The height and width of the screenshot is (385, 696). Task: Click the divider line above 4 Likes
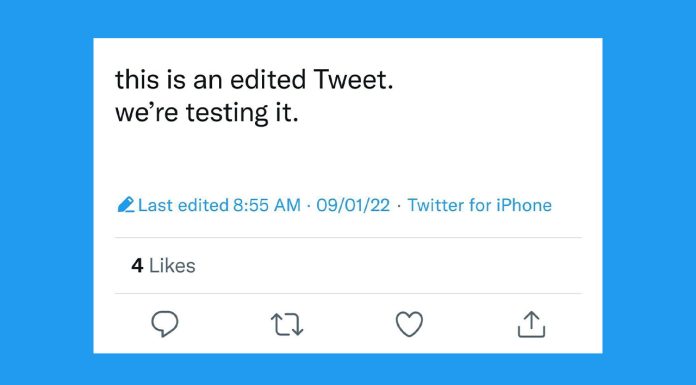348,238
